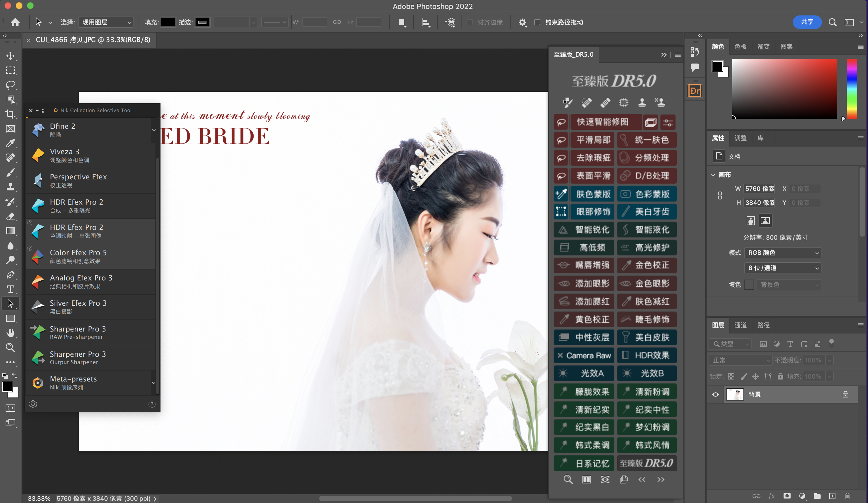Open Nik Collection settings gear
The width and height of the screenshot is (868, 503).
pos(33,404)
